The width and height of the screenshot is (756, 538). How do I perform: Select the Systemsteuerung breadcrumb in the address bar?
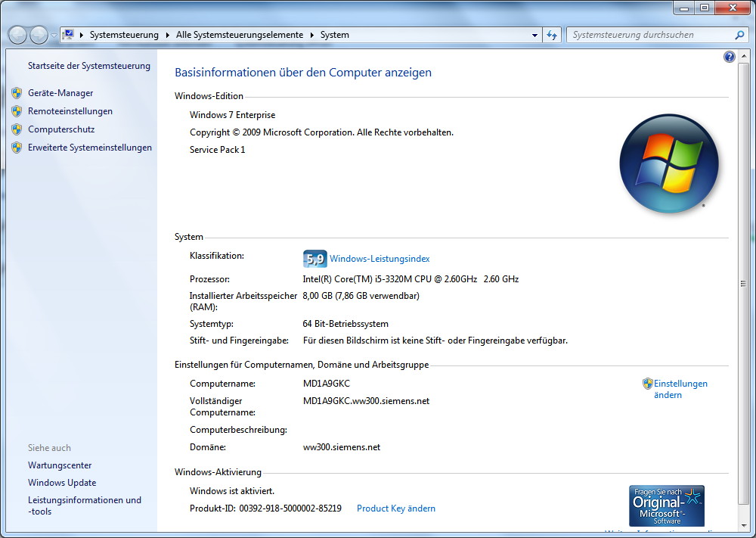pyautogui.click(x=124, y=35)
